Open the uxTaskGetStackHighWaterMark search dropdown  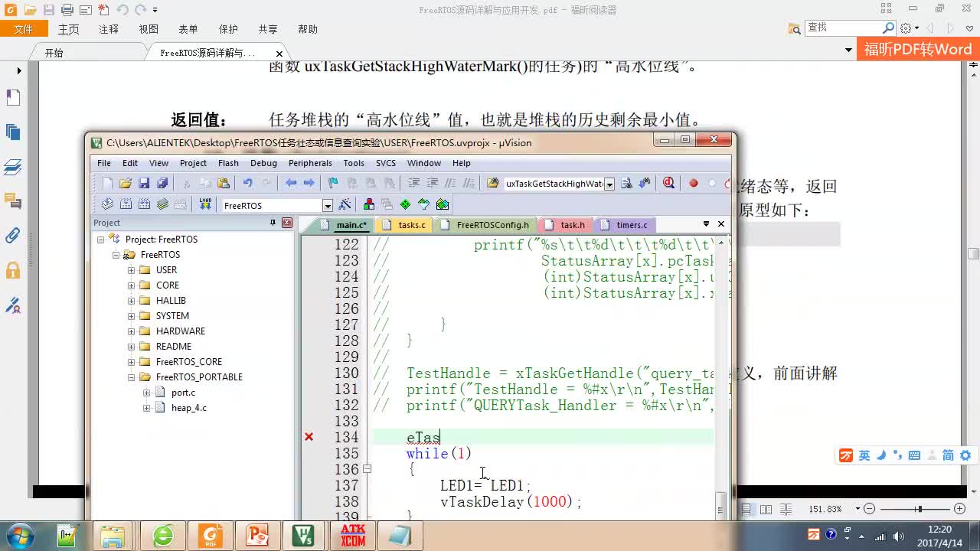[x=609, y=184]
